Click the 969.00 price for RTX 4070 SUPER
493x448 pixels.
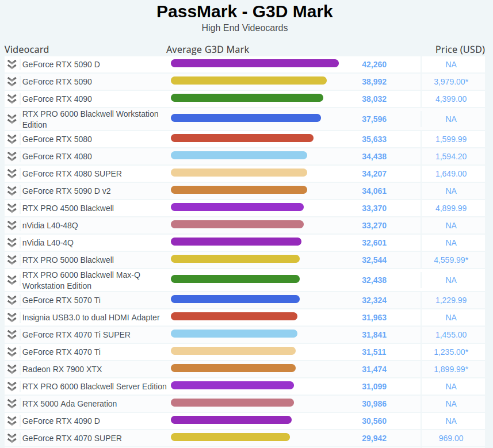[451, 438]
